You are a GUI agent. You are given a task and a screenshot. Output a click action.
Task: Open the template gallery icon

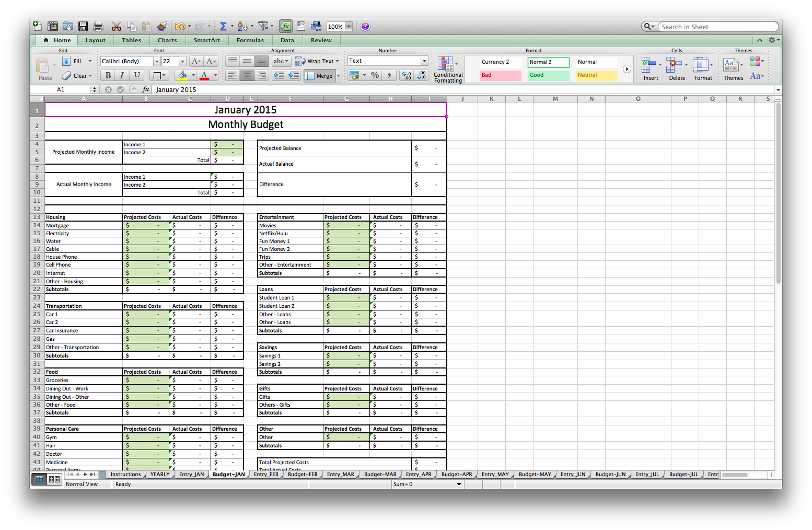52,26
